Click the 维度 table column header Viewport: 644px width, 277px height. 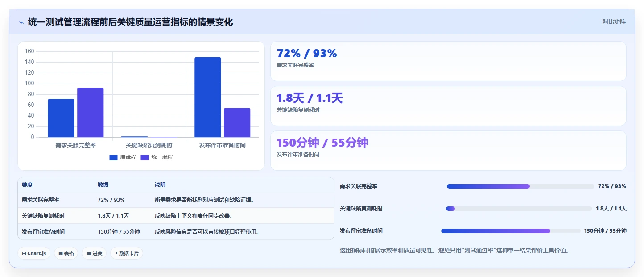[27, 185]
